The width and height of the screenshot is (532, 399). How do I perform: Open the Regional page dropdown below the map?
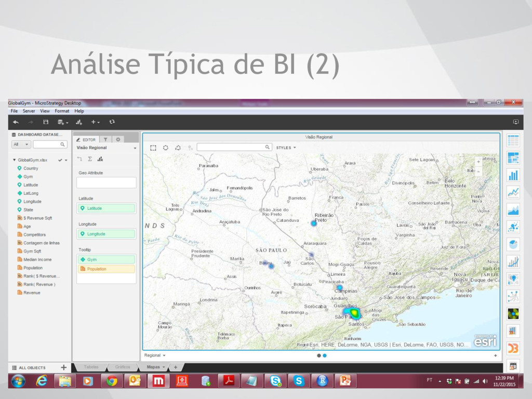[x=155, y=355]
